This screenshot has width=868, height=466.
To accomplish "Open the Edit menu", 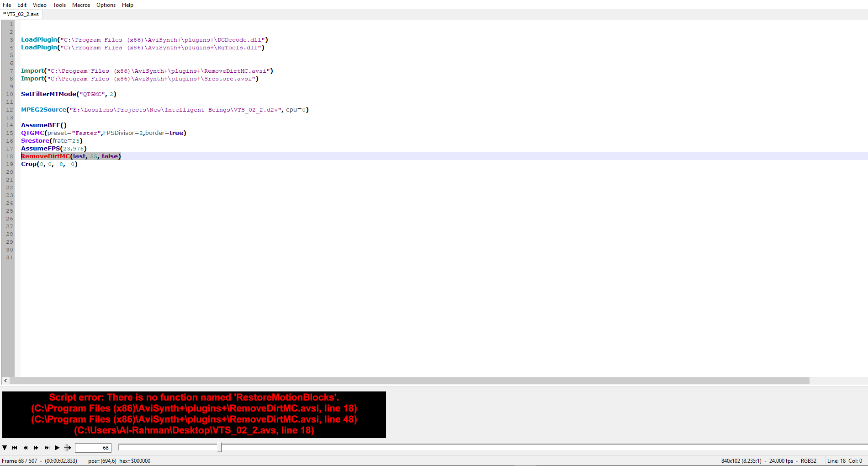I will pyautogui.click(x=22, y=5).
